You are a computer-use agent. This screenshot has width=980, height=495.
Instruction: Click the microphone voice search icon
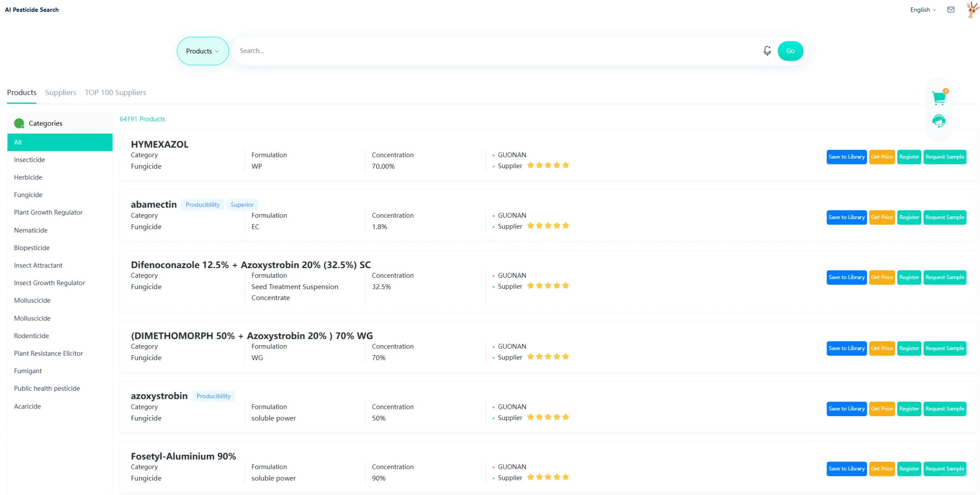[x=767, y=51]
